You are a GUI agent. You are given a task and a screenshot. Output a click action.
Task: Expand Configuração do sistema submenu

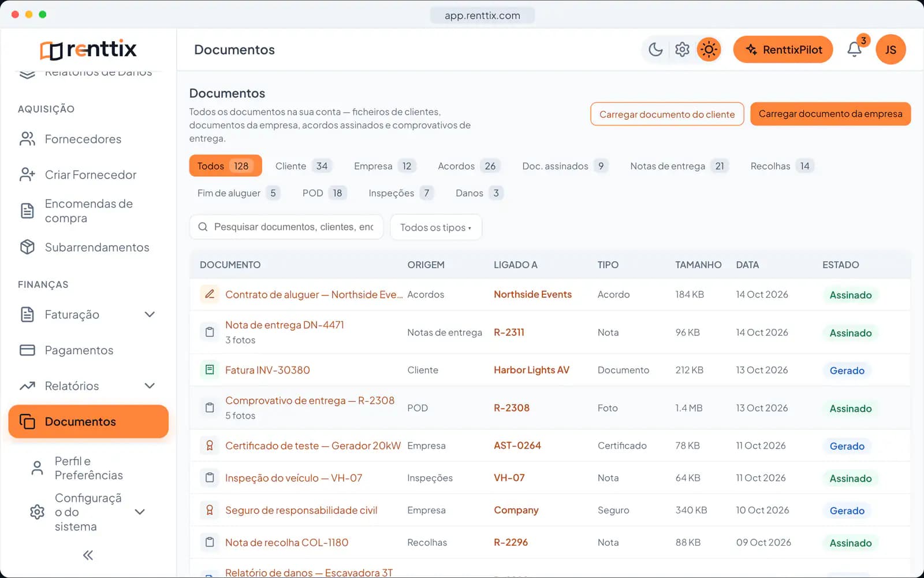(140, 512)
